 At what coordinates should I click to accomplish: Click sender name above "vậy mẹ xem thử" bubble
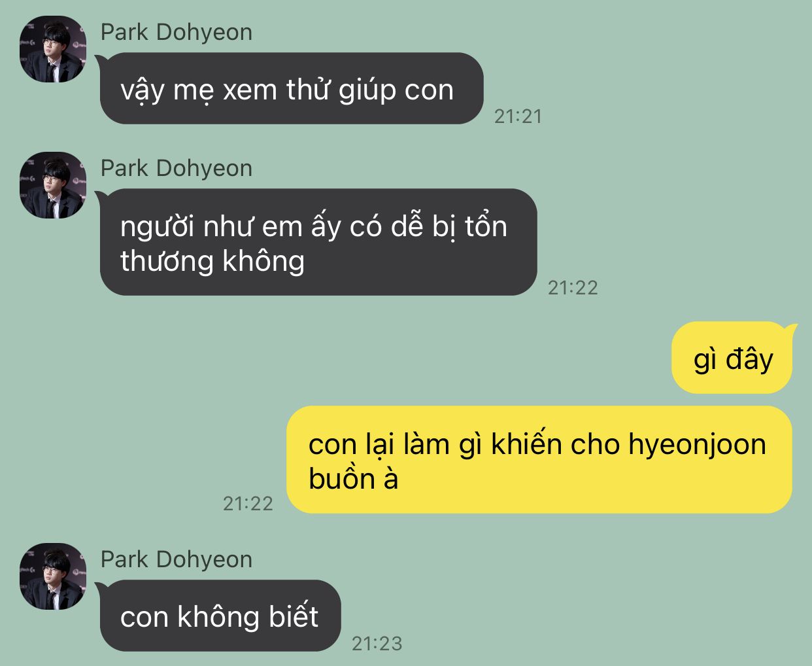pyautogui.click(x=177, y=32)
